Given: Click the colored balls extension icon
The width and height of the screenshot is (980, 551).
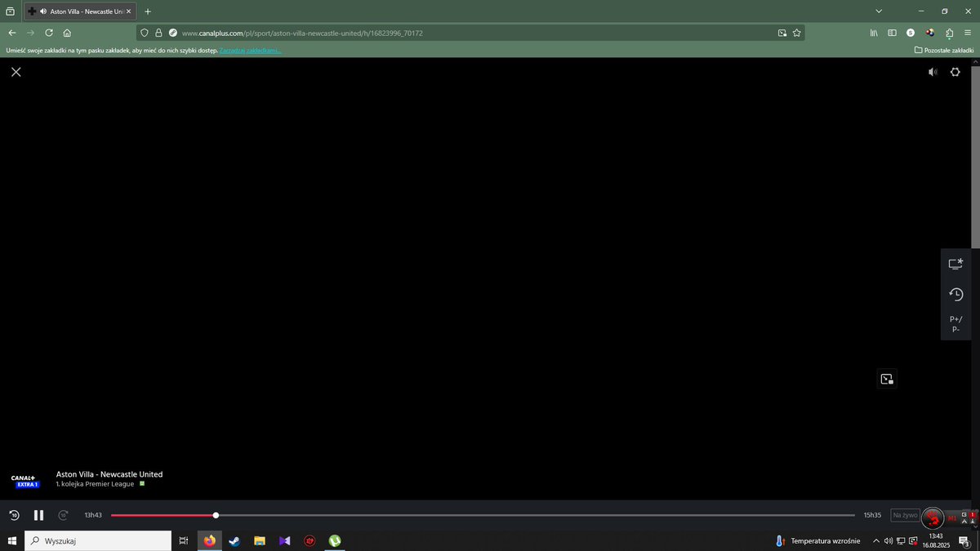Looking at the screenshot, I should click(x=930, y=33).
